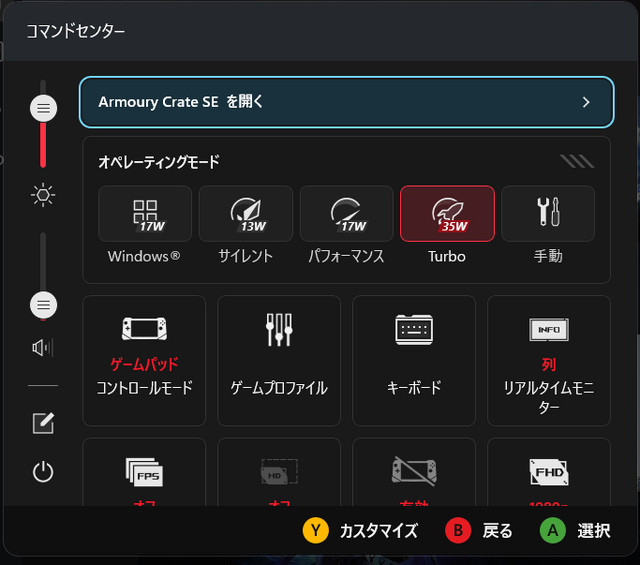Viewport: 640px width, 565px height.
Task: Open ゲームプロファイル tile
Action: coord(279,360)
